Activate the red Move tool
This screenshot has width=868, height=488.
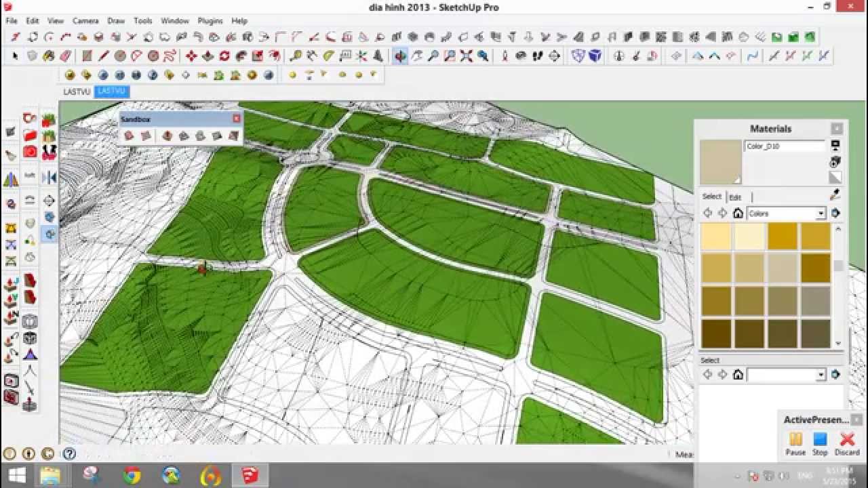tap(191, 56)
